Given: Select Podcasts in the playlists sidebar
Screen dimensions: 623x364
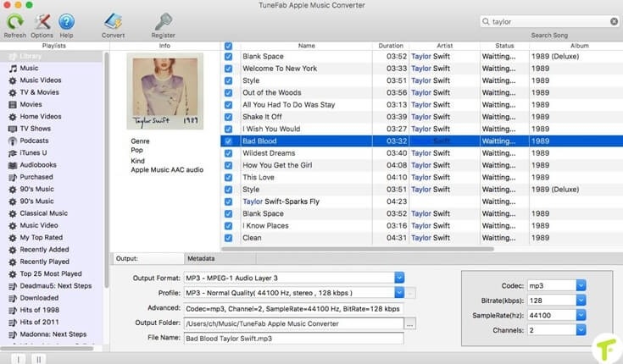Looking at the screenshot, I should (x=34, y=141).
